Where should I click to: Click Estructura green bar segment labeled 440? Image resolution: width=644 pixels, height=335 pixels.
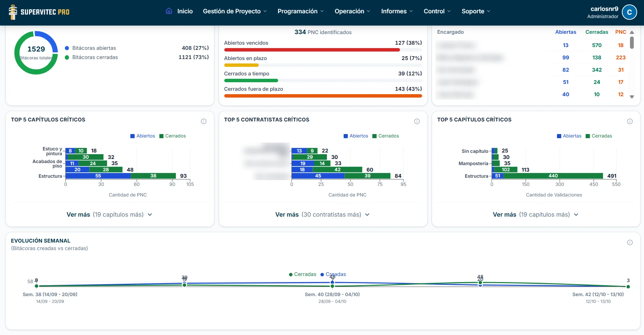[553, 176]
